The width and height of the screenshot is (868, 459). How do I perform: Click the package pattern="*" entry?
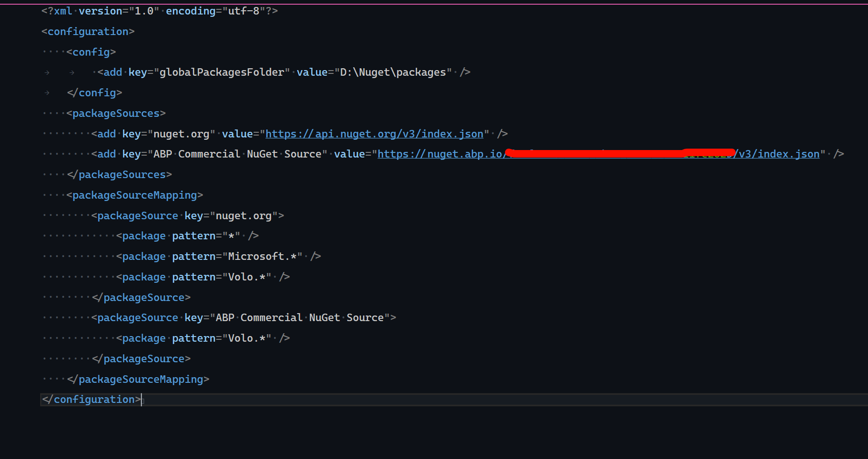187,236
